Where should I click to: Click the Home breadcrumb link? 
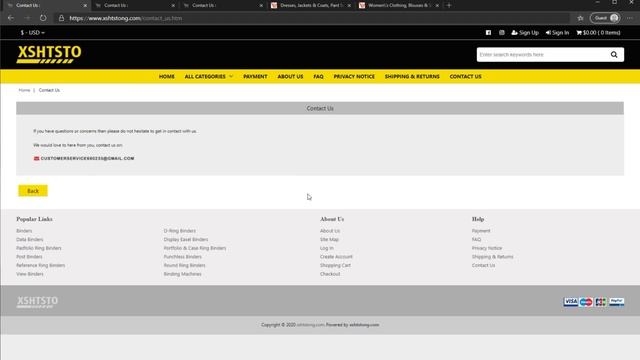click(x=24, y=90)
